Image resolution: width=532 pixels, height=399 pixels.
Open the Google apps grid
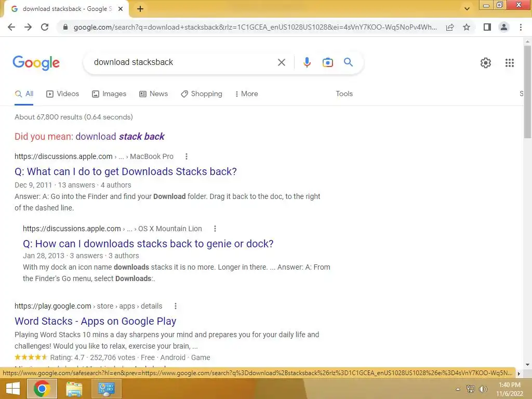(x=510, y=63)
